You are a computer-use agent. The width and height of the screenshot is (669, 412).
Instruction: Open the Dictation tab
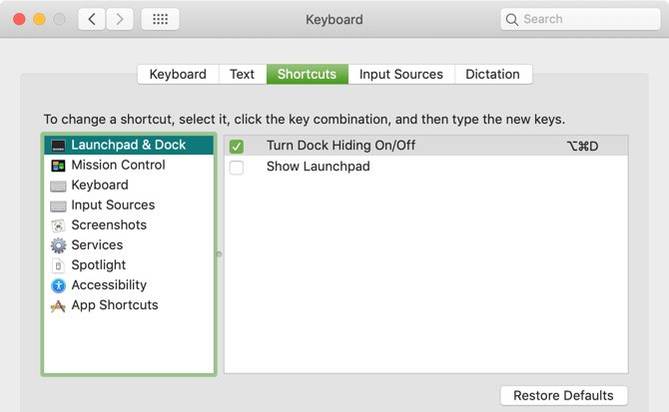pyautogui.click(x=493, y=74)
